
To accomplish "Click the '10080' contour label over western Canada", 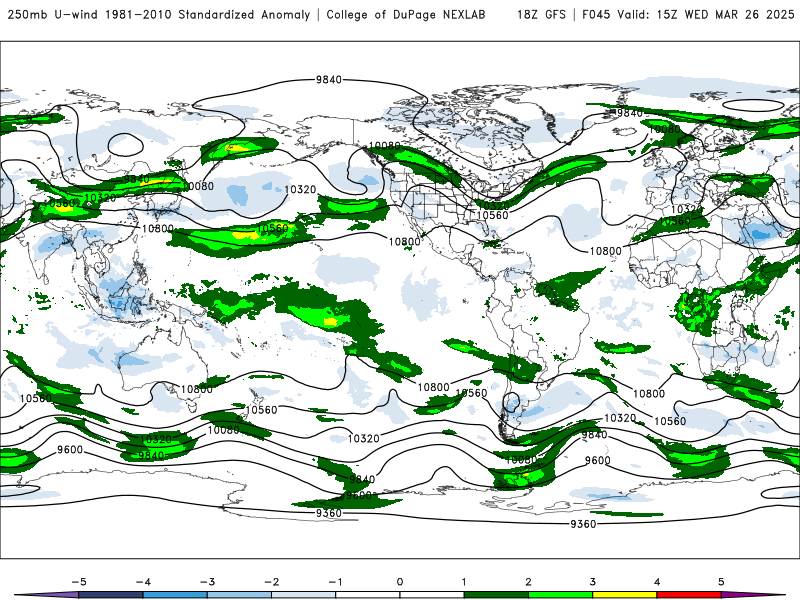I will pyautogui.click(x=384, y=146).
